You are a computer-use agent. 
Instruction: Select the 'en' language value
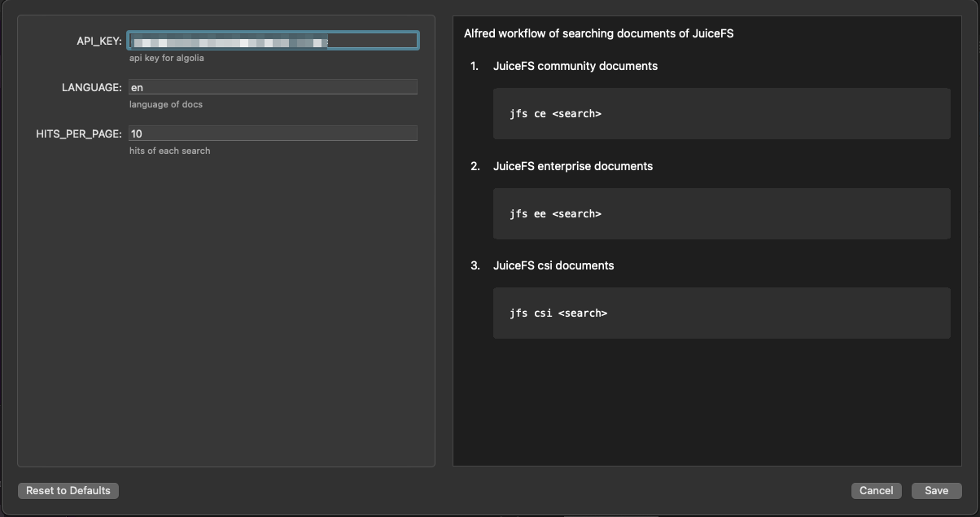[x=137, y=86]
